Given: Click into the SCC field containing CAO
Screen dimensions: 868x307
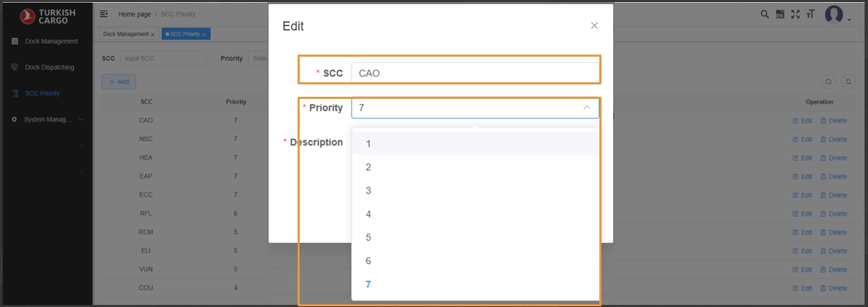Looking at the screenshot, I should click(474, 73).
